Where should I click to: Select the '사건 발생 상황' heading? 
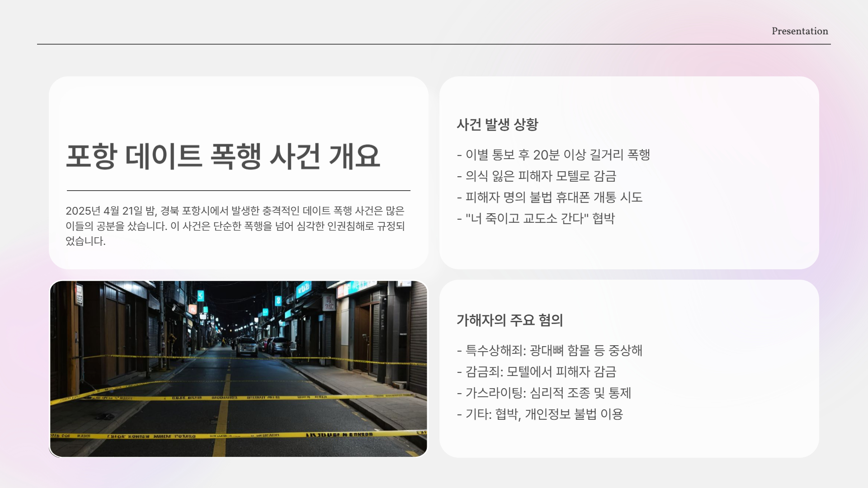click(499, 123)
